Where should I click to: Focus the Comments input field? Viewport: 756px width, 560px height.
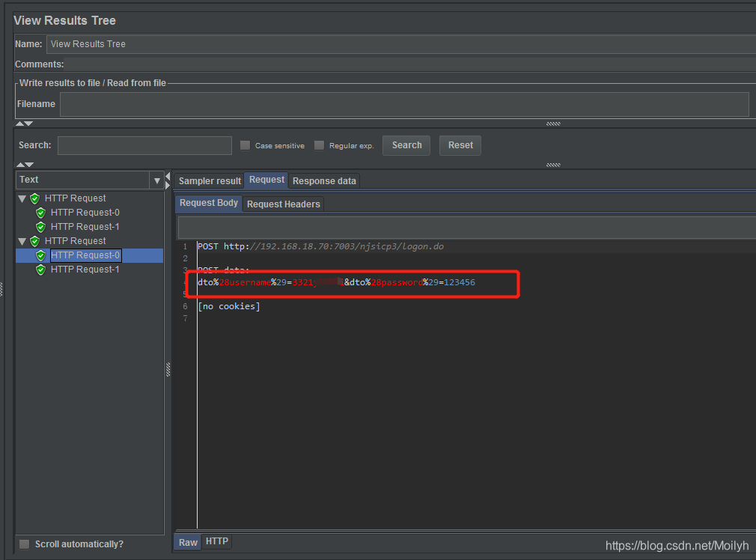(x=410, y=64)
